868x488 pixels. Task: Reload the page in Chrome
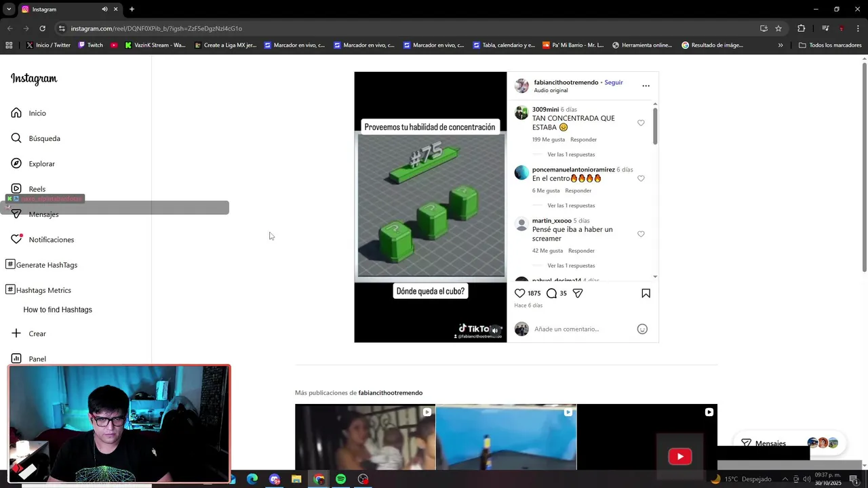coord(42,28)
